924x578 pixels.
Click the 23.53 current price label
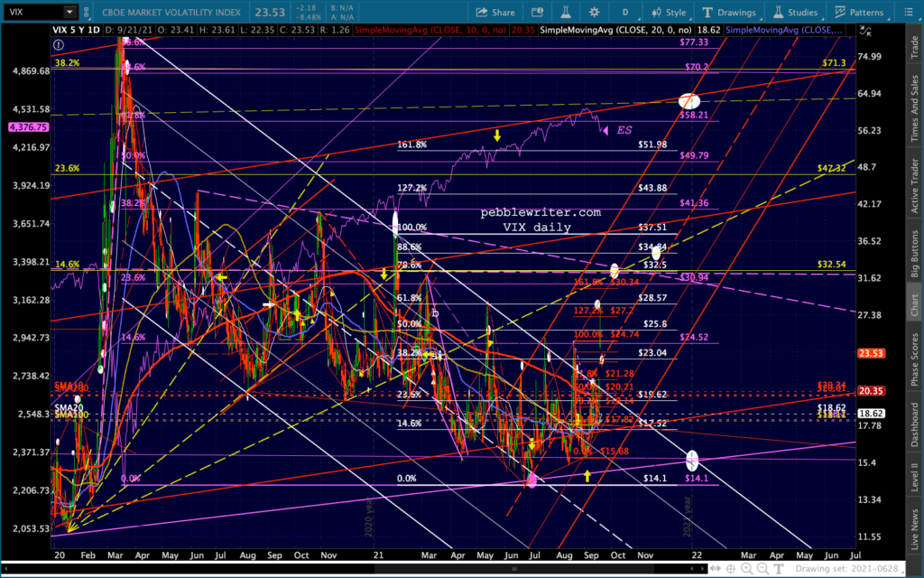coord(871,353)
